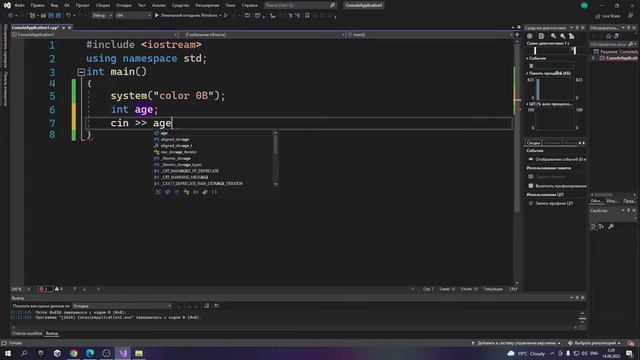Open the main() member dropdown
640x360 pixels.
(429, 35)
